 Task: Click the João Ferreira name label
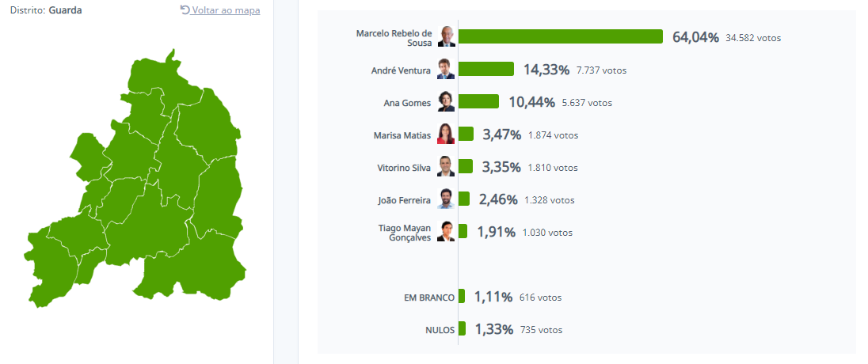pos(404,200)
